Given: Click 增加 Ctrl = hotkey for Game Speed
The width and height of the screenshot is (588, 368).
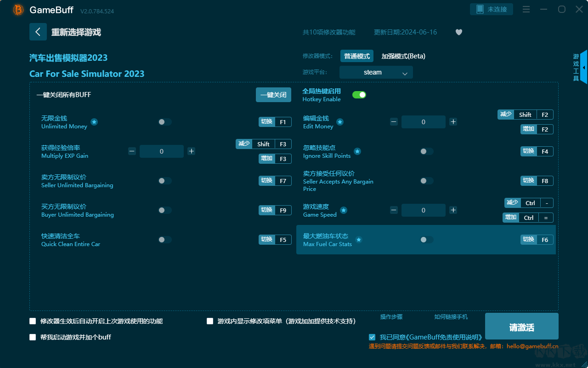Looking at the screenshot, I should click(528, 218).
